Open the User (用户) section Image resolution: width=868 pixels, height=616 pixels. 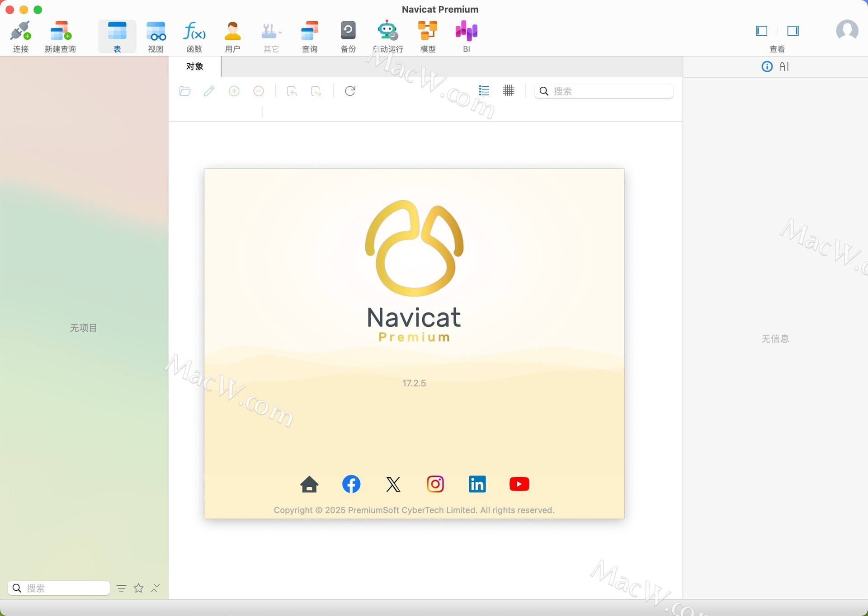coord(233,36)
